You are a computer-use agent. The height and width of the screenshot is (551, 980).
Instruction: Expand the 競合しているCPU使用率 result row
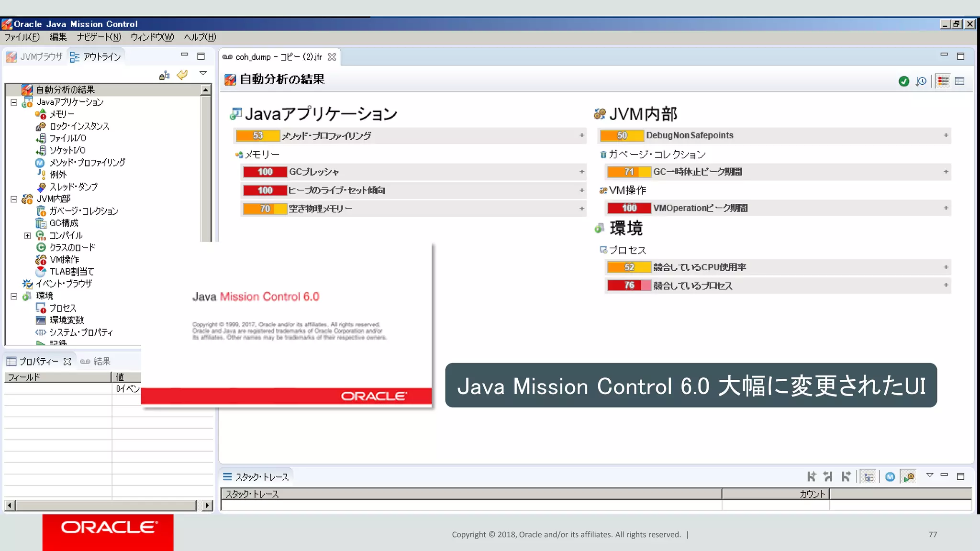946,267
